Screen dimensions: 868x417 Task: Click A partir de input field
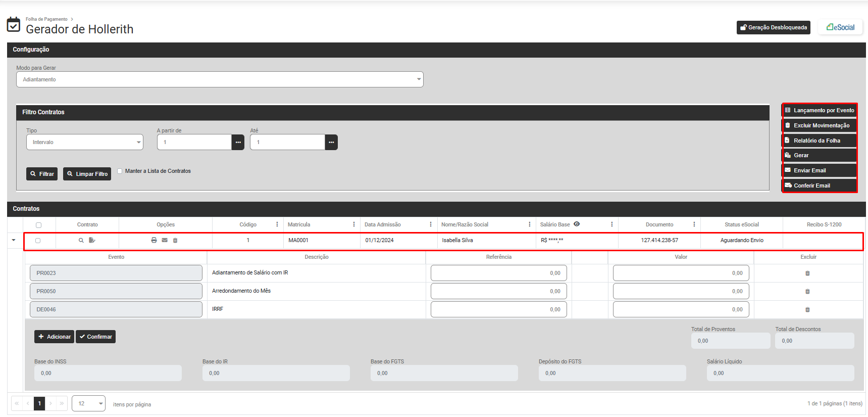(x=194, y=142)
